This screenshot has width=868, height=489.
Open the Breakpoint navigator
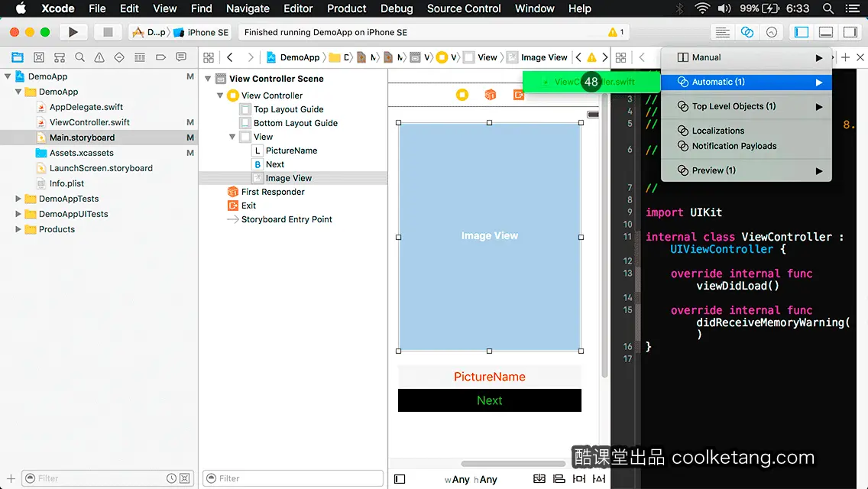pyautogui.click(x=160, y=57)
